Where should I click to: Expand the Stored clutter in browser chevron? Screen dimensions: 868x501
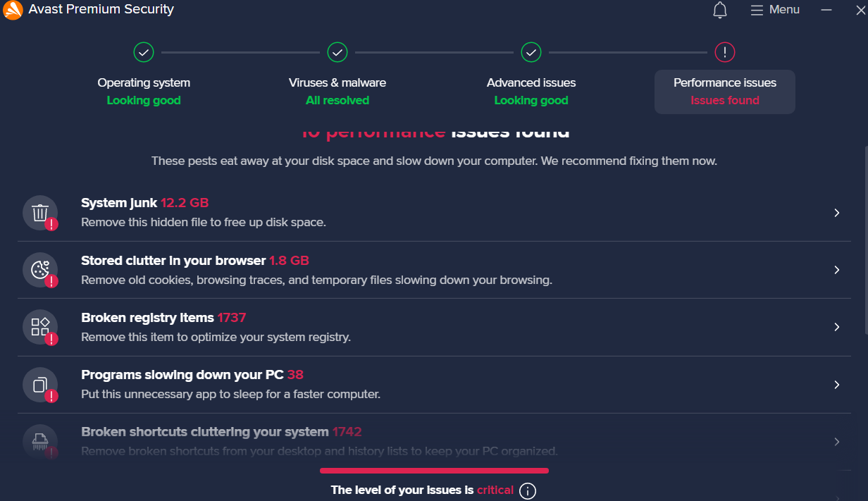pyautogui.click(x=837, y=270)
